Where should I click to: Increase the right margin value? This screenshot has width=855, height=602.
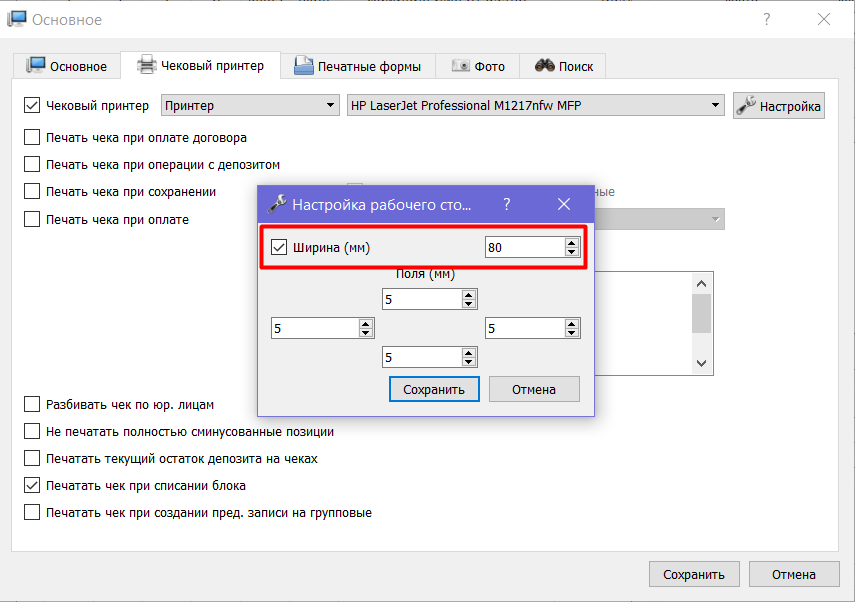click(571, 323)
